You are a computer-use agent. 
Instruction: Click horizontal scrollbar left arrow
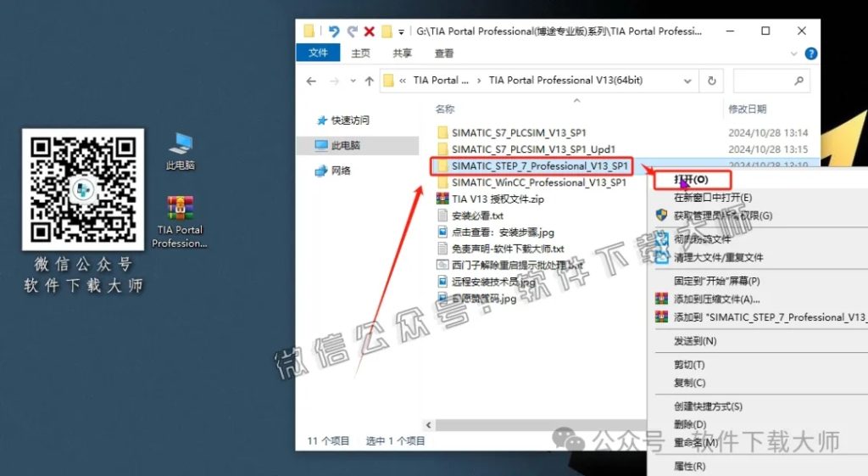click(428, 425)
